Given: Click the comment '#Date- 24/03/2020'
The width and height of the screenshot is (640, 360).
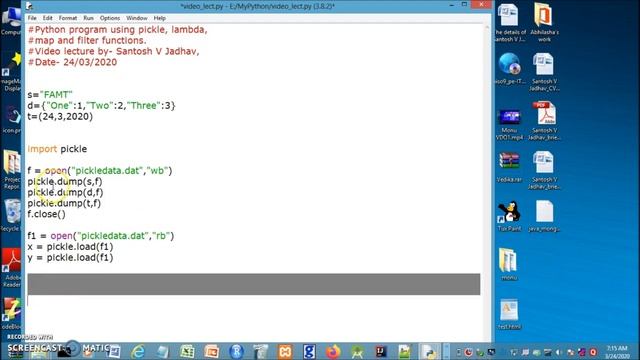Looking at the screenshot, I should (72, 62).
